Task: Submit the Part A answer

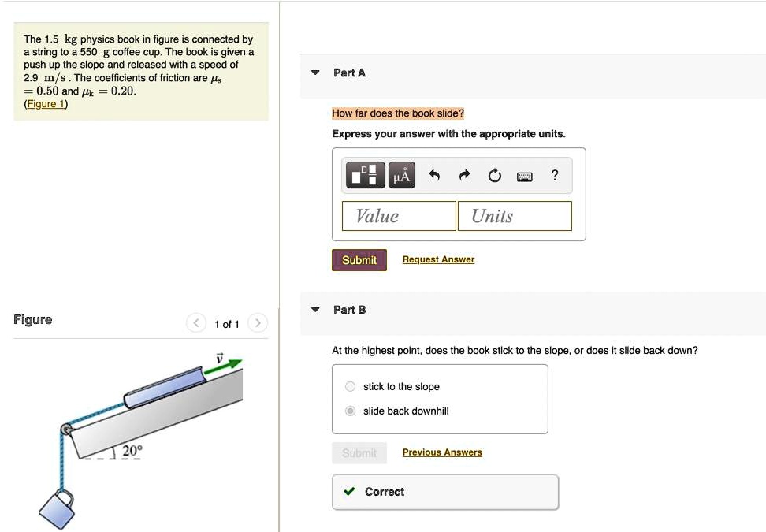Action: pyautogui.click(x=359, y=260)
